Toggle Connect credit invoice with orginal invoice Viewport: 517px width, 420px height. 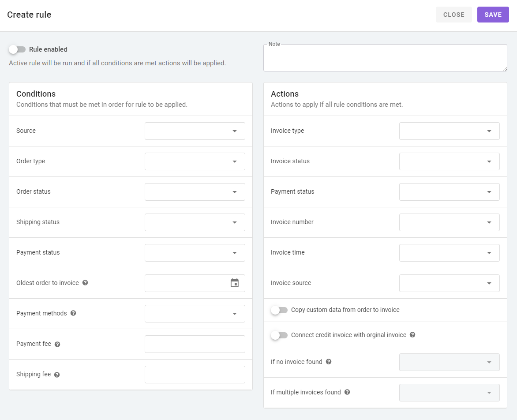[x=279, y=335]
